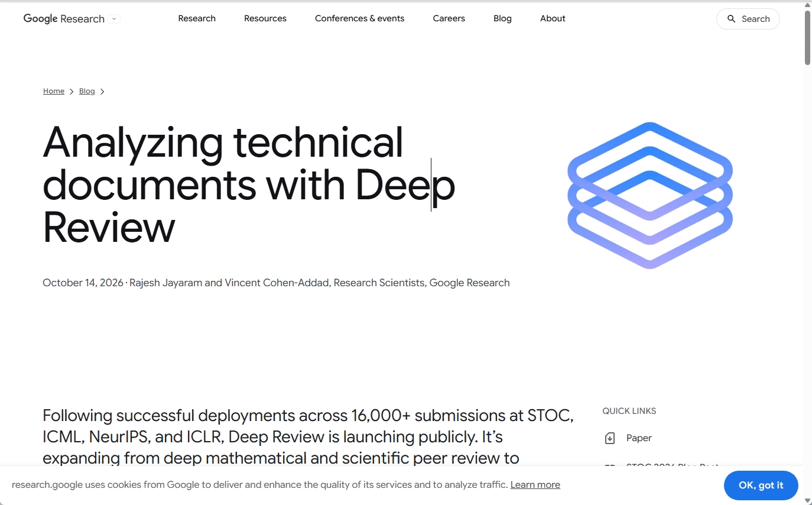
Task: Click the intro paragraph starting "Following successful deployments"
Action: point(308,436)
